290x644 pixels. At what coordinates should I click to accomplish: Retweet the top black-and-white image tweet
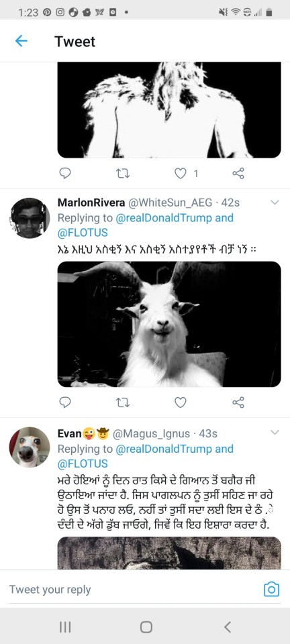coord(123,173)
